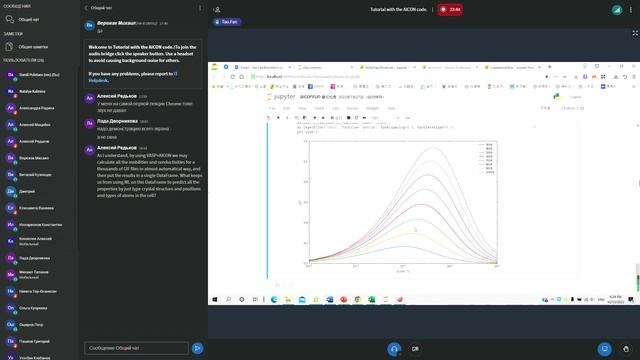Open a new browser tab with plus icon
This screenshot has height=360, width=640.
pyautogui.click(x=549, y=67)
